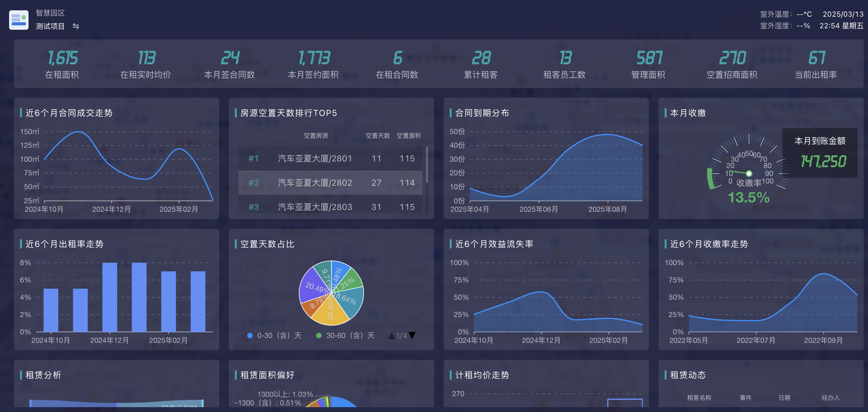The image size is (868, 412).
Task: Click the 近6个月收缴率走势 panel title
Action: click(x=709, y=244)
